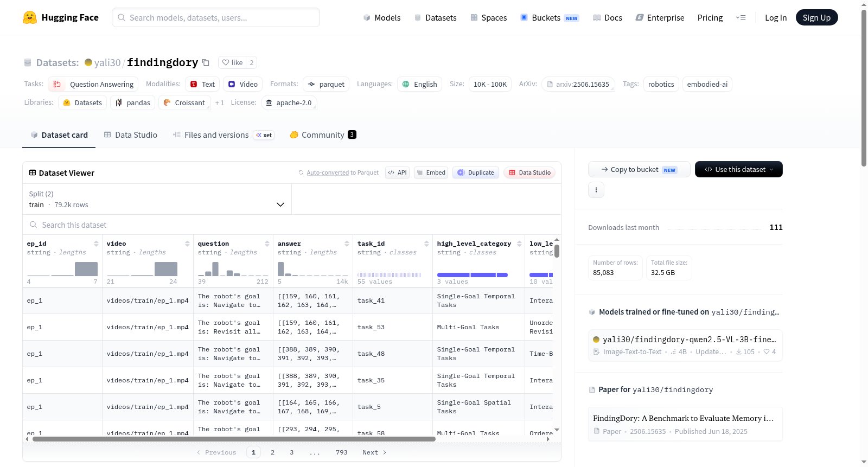Click sort arrows on video column
This screenshot has height=467, width=868.
pyautogui.click(x=187, y=244)
